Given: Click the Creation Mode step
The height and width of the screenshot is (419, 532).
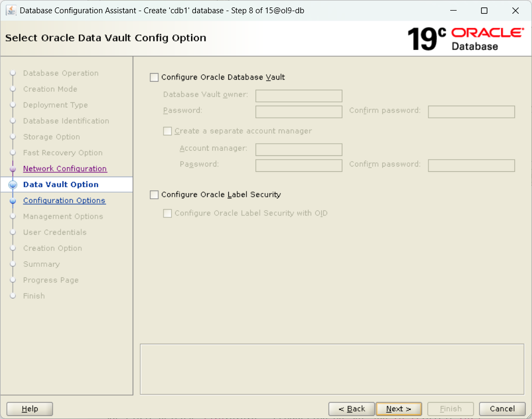Looking at the screenshot, I should pyautogui.click(x=50, y=89).
